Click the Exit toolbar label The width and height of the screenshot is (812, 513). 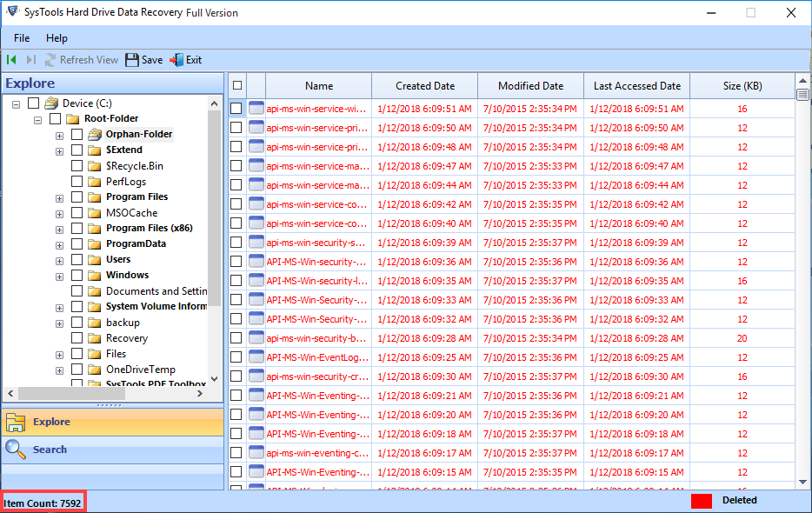tap(194, 60)
